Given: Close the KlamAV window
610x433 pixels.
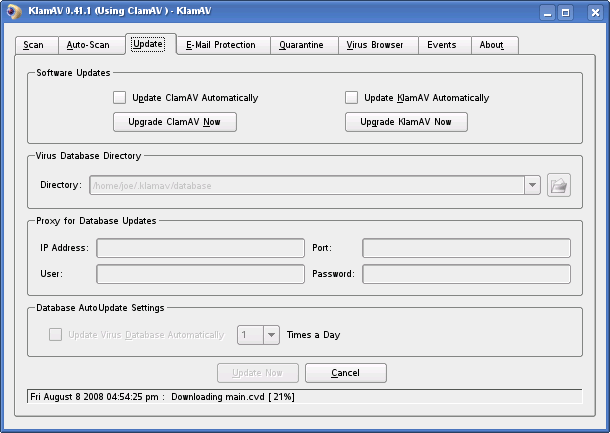Looking at the screenshot, I should 595,12.
